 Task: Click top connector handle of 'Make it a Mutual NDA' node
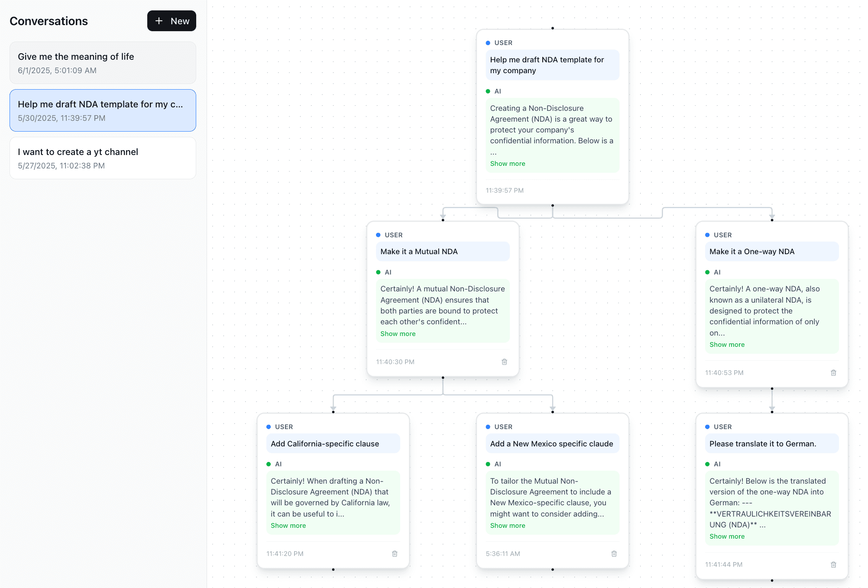pyautogui.click(x=443, y=220)
